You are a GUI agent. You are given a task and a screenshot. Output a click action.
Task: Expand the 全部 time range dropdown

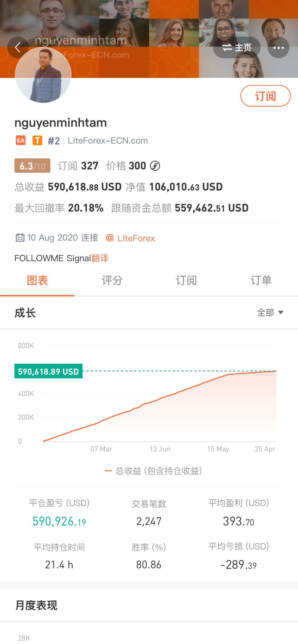click(x=270, y=313)
